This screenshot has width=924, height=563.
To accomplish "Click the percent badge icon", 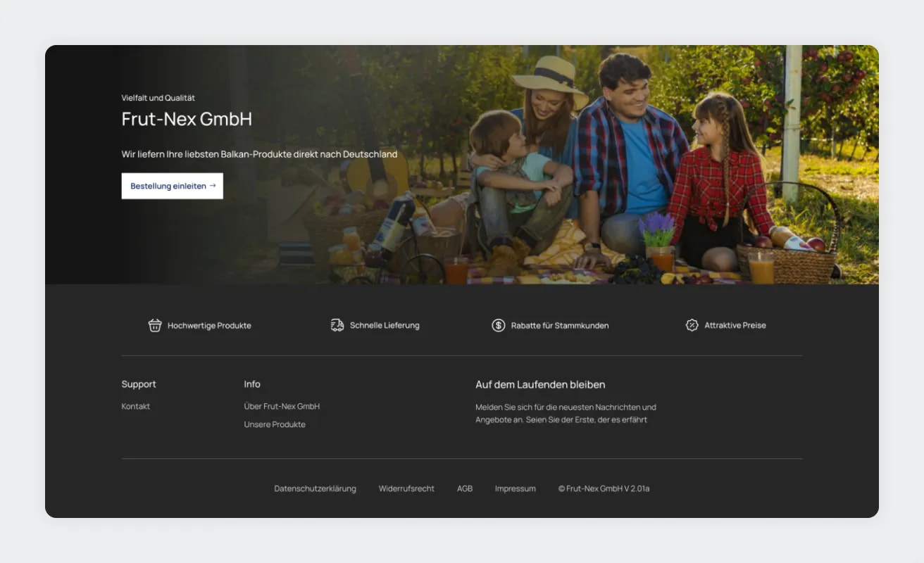I will click(692, 325).
